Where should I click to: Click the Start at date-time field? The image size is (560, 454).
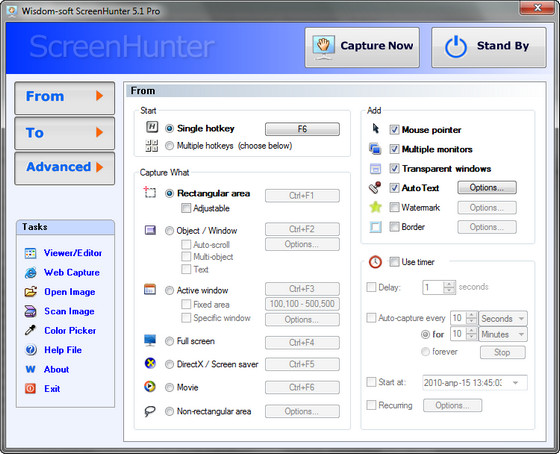pyautogui.click(x=475, y=383)
